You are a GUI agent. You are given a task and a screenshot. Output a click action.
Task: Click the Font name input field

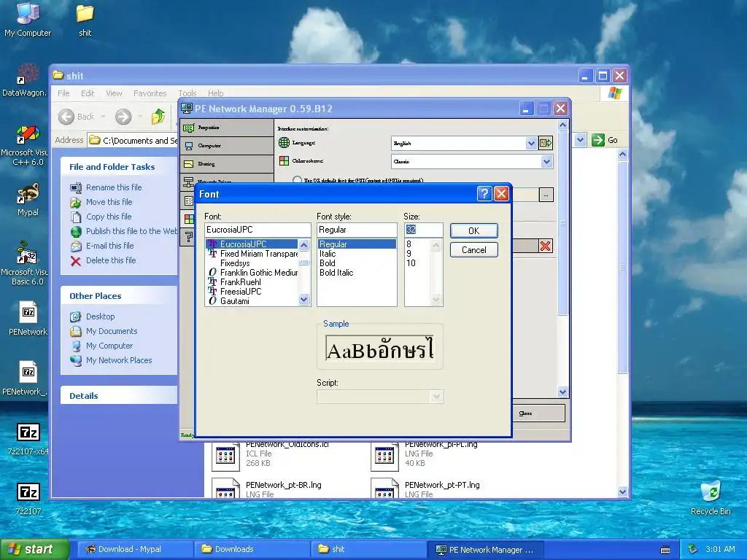[x=258, y=230]
